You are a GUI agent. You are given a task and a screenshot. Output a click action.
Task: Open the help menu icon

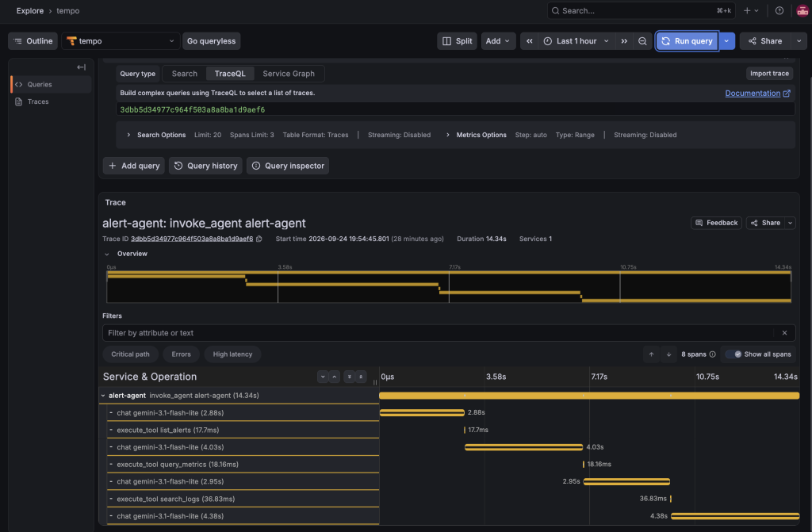tap(779, 11)
